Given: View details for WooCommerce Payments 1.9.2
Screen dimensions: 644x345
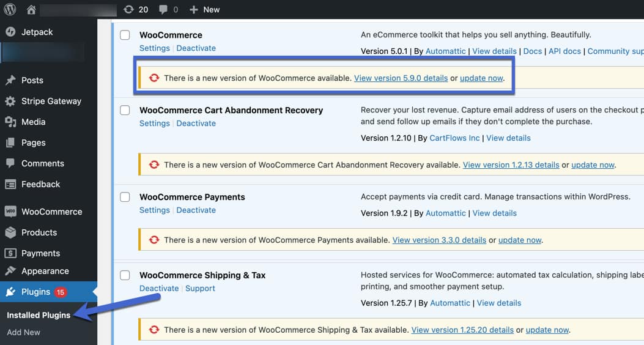Looking at the screenshot, I should point(494,213).
